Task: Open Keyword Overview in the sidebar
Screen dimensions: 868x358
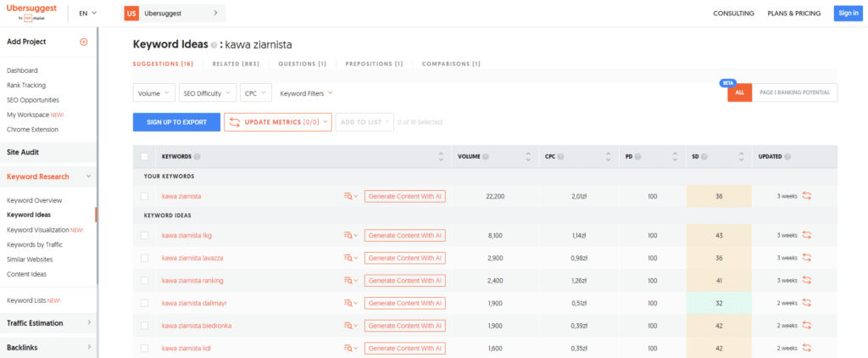Action: 34,200
